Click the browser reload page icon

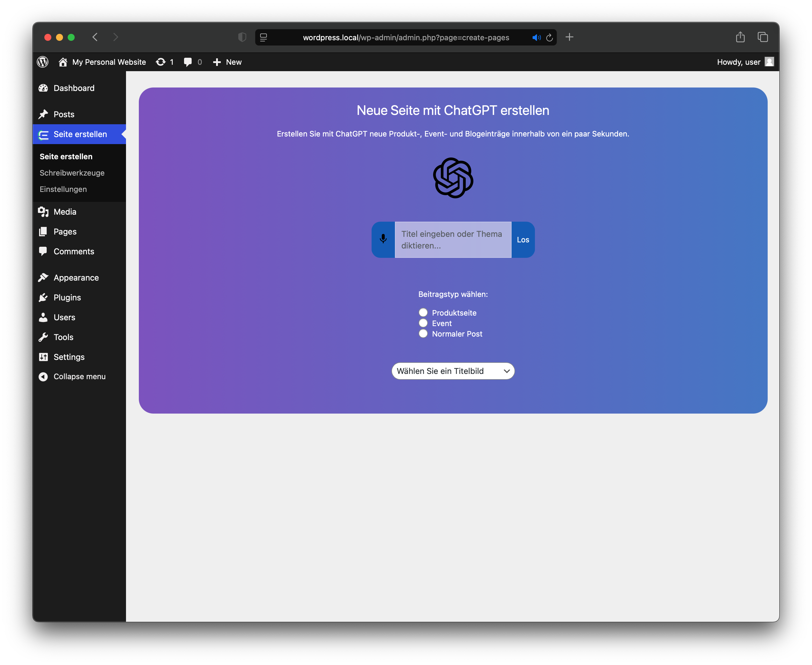coord(549,38)
